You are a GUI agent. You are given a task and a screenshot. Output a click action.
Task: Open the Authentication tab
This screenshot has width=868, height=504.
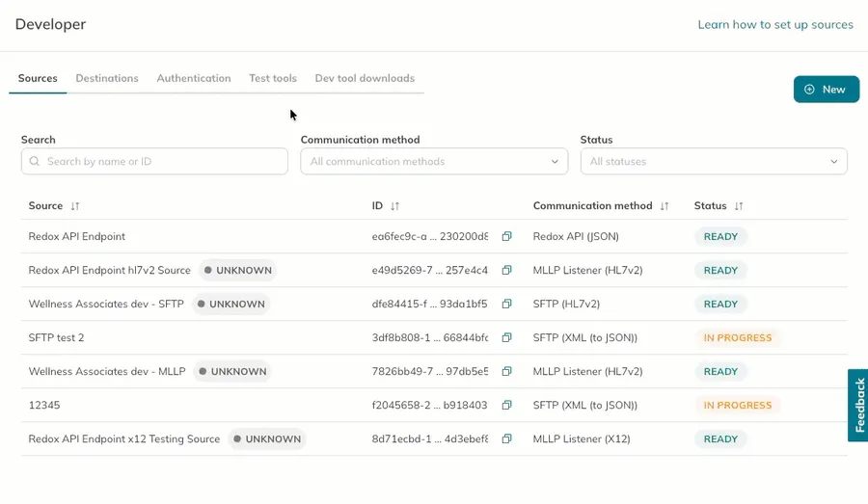click(194, 78)
